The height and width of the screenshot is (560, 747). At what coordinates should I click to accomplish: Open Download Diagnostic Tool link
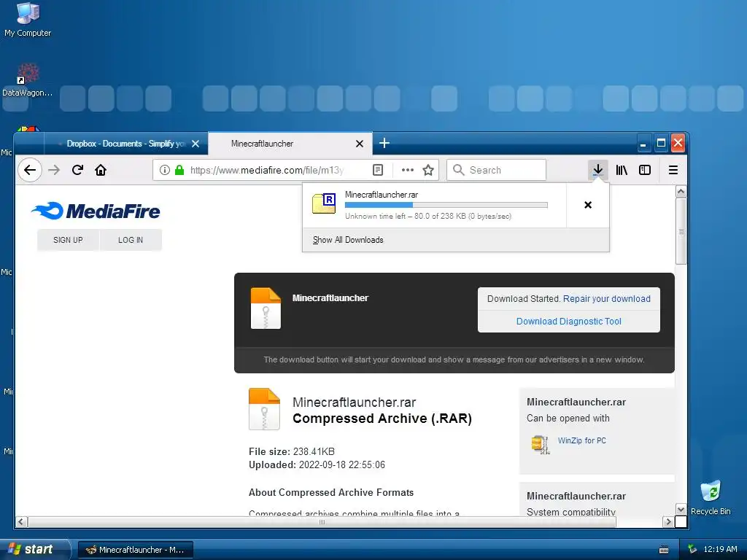[x=569, y=322]
